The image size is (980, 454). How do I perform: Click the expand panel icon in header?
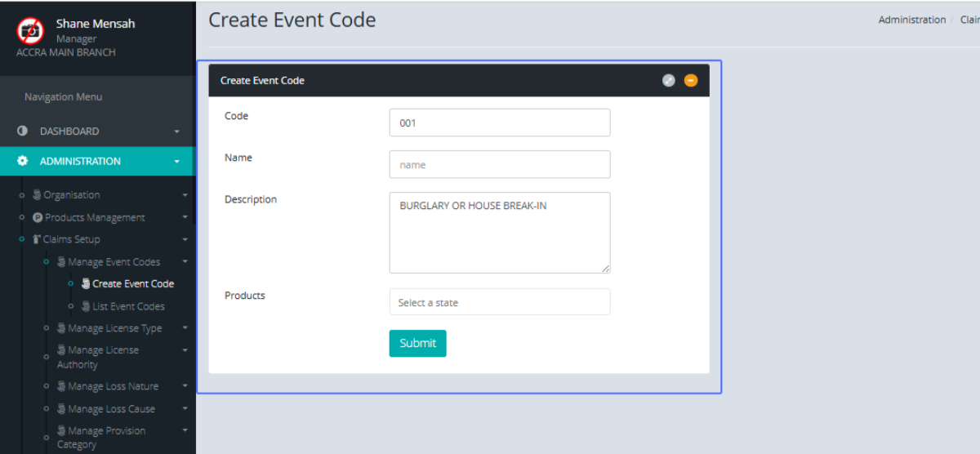pyautogui.click(x=669, y=80)
